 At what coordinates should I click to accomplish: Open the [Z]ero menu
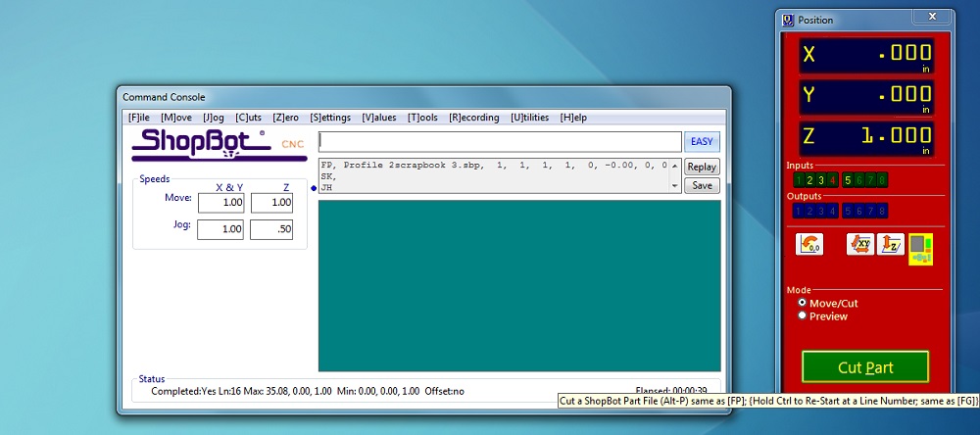(285, 118)
